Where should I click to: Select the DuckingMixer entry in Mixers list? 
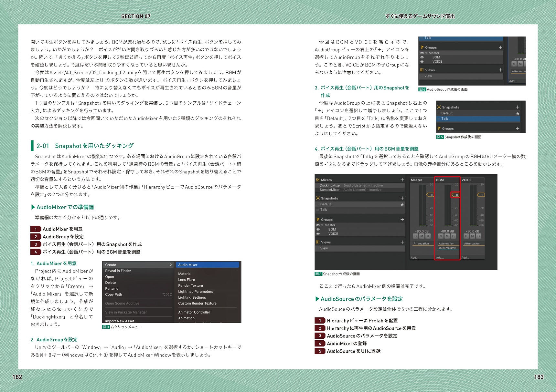tap(330, 185)
